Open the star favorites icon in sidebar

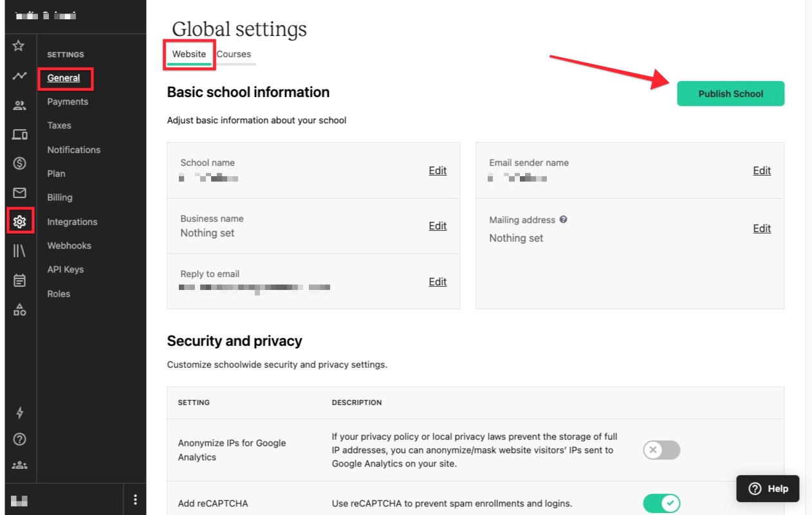click(x=19, y=46)
